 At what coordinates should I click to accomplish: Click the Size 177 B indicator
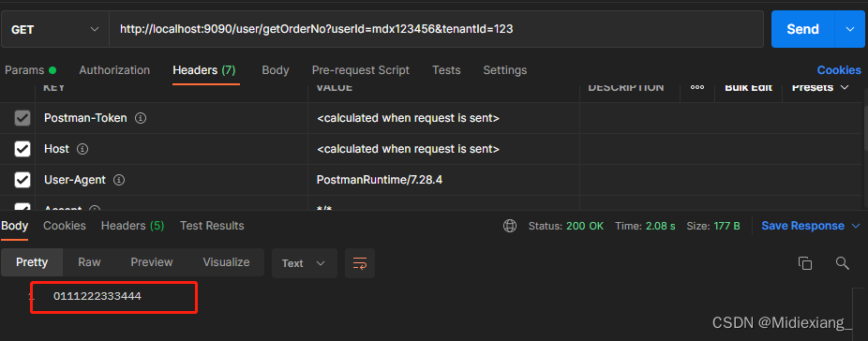coord(713,226)
